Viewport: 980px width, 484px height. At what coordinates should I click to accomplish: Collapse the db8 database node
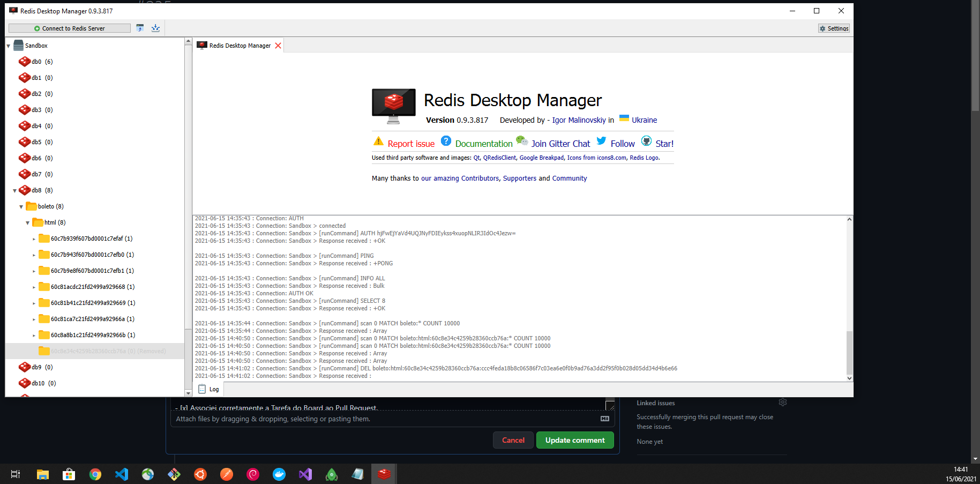click(x=15, y=191)
